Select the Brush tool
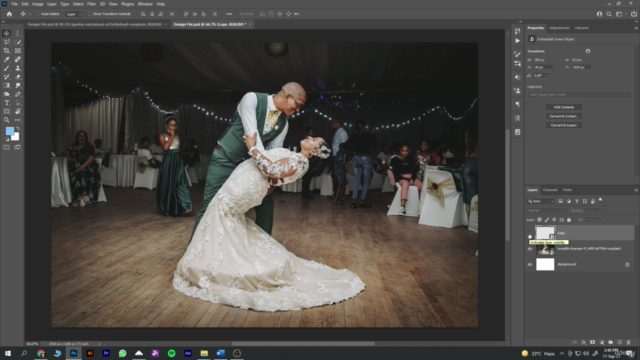The width and height of the screenshot is (640, 360). 7,68
